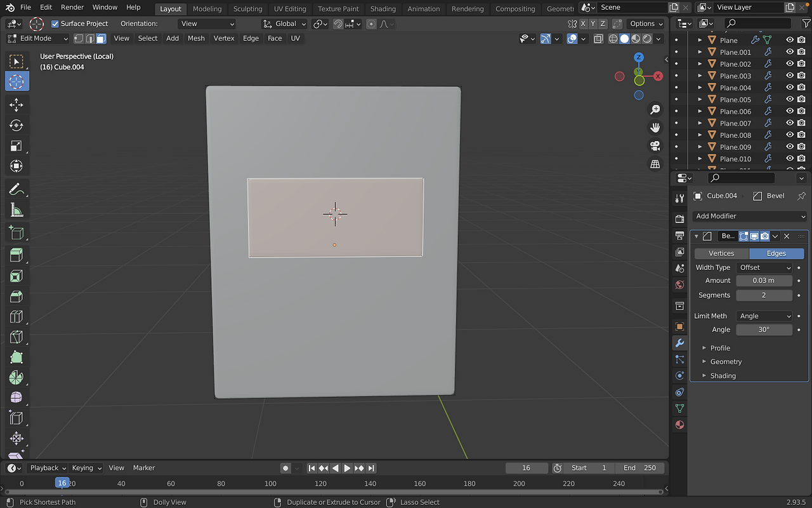Click the viewport zoom magnifier gizmo
Image resolution: width=812 pixels, height=508 pixels.
[655, 110]
